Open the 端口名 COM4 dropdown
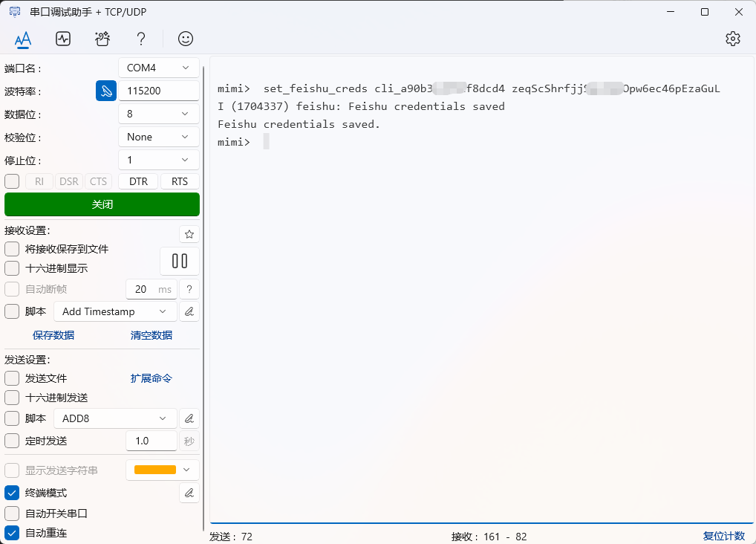Image resolution: width=756 pixels, height=544 pixels. pos(158,67)
